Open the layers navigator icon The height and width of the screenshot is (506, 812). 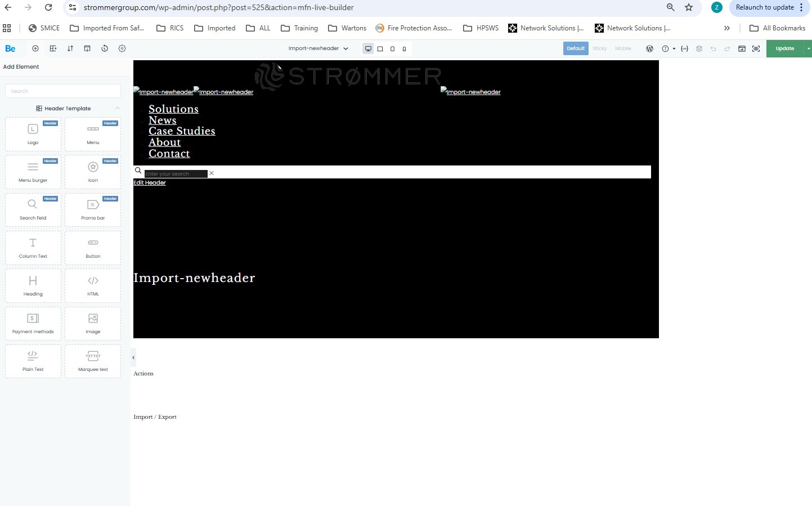(x=699, y=48)
